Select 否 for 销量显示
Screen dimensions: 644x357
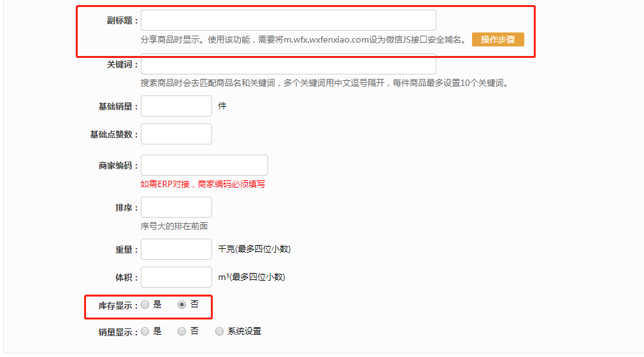point(182,332)
